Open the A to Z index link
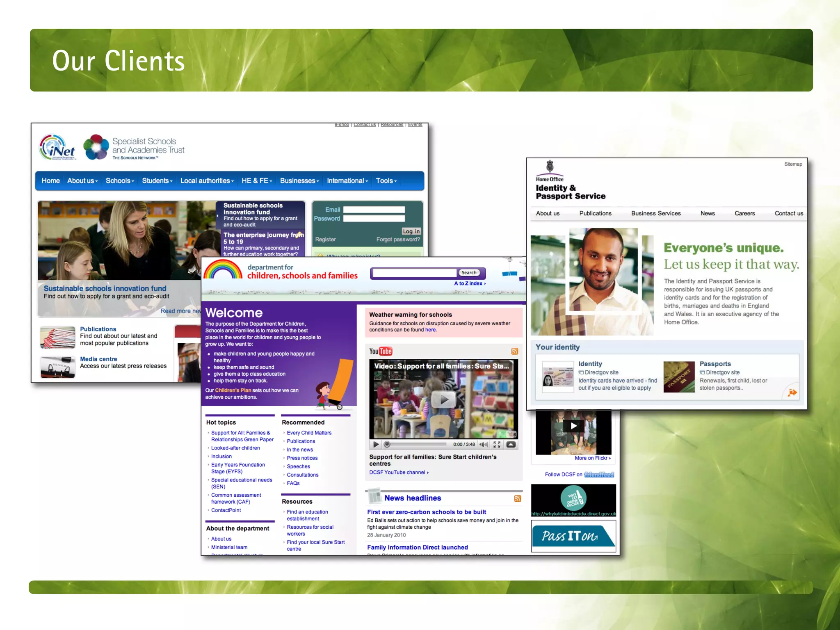This screenshot has height=630, width=840. (470, 283)
